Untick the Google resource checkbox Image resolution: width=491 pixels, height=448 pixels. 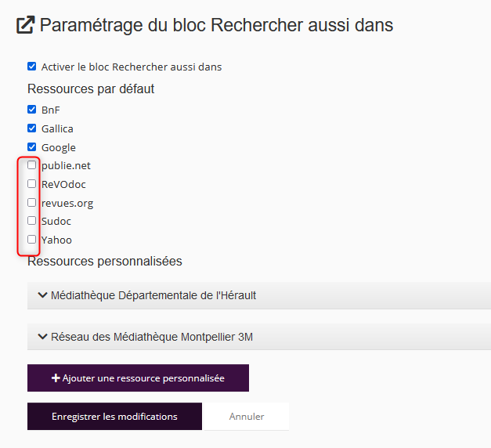coord(32,147)
